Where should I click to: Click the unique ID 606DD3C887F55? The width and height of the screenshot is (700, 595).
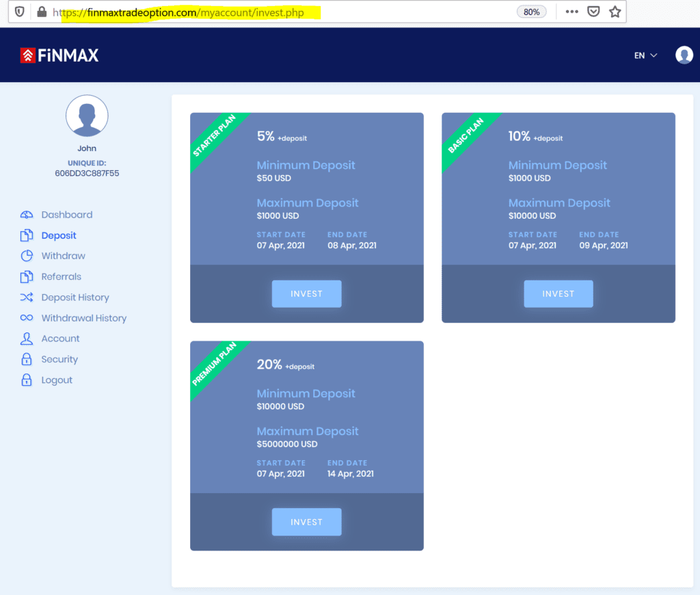coord(87,173)
